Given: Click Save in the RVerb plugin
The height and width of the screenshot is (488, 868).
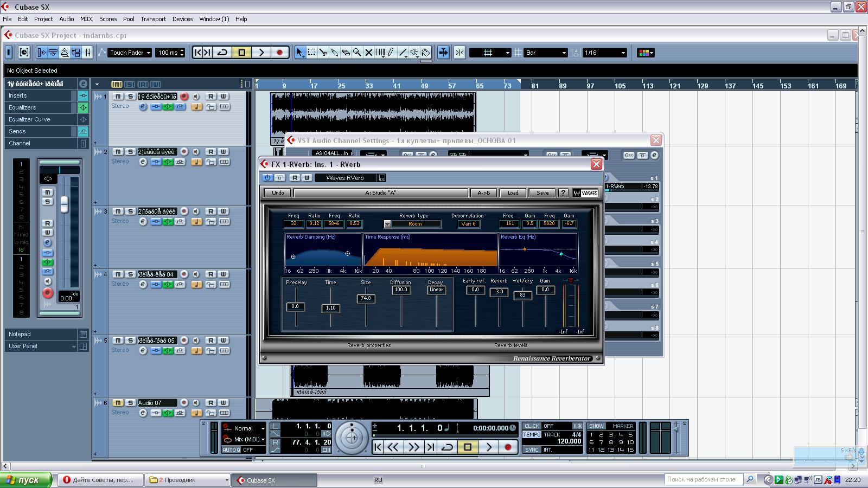Looking at the screenshot, I should tap(542, 192).
